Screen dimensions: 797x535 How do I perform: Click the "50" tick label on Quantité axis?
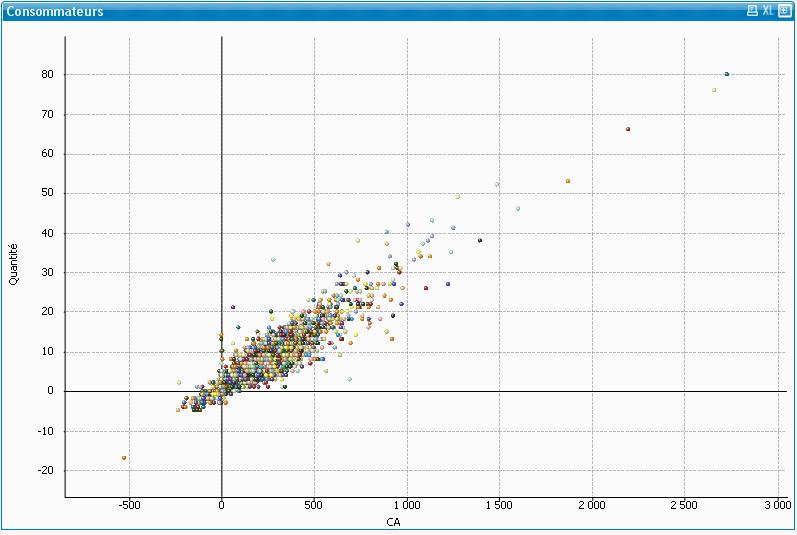(x=47, y=193)
